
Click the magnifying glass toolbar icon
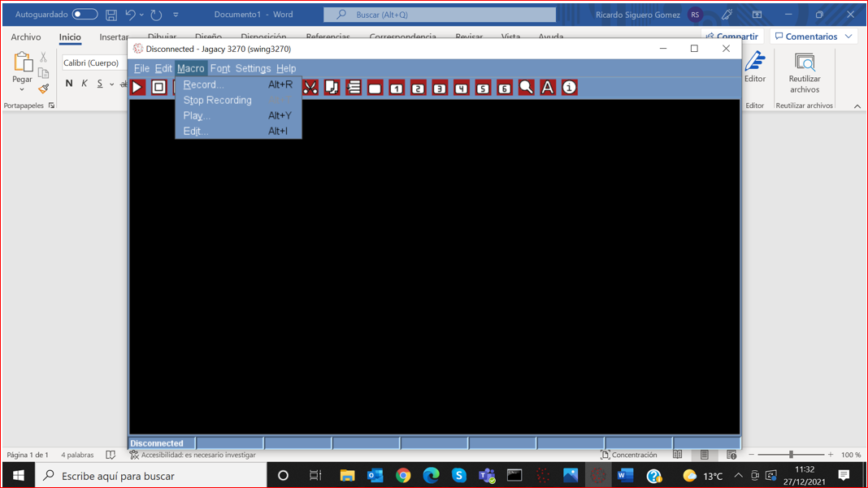527,87
